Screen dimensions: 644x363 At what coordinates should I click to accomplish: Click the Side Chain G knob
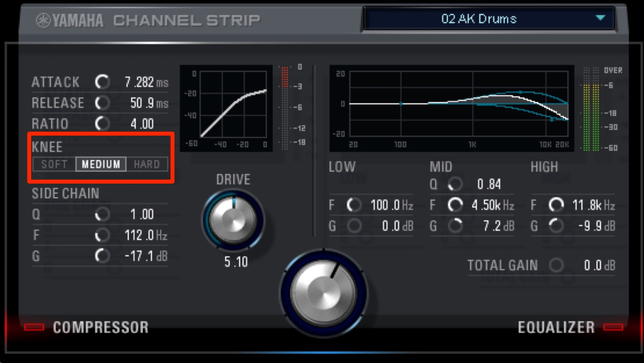coord(102,256)
